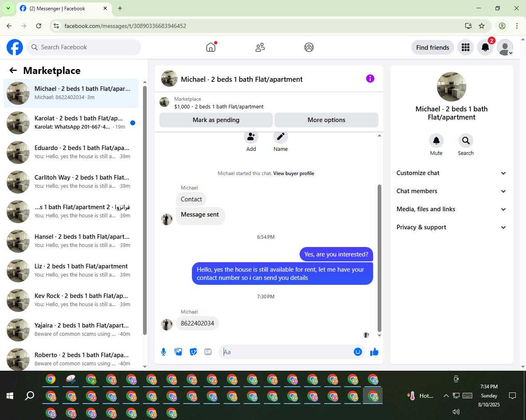Click the Search Facebook field

84,47
